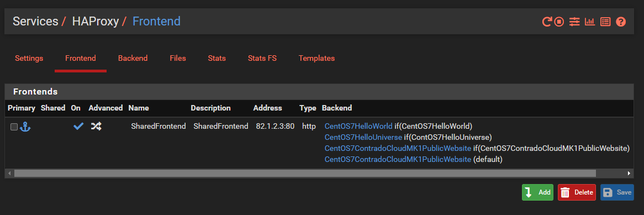644x215 pixels.
Task: Open related settings sliders icon
Action: click(x=574, y=22)
